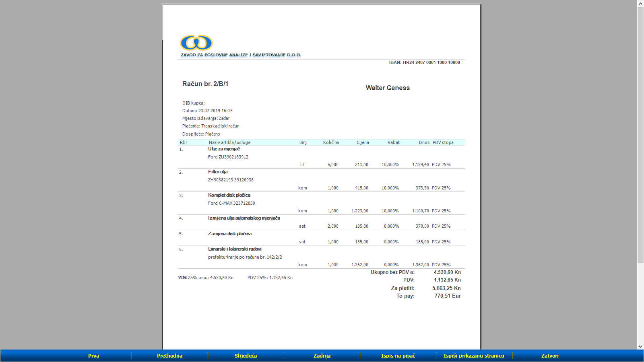Advance to next page via Sljedeća
Image resolution: width=644 pixels, height=362 pixels.
[x=246, y=356]
